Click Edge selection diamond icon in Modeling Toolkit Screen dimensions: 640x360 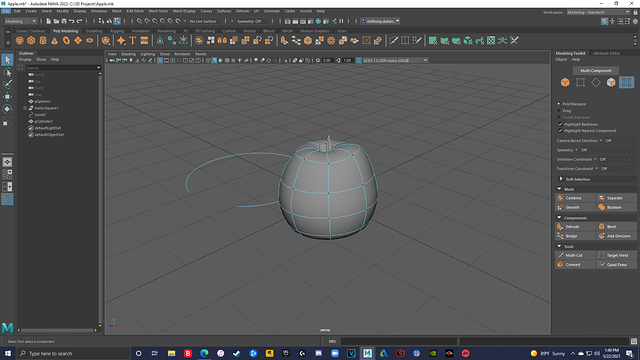click(x=596, y=82)
